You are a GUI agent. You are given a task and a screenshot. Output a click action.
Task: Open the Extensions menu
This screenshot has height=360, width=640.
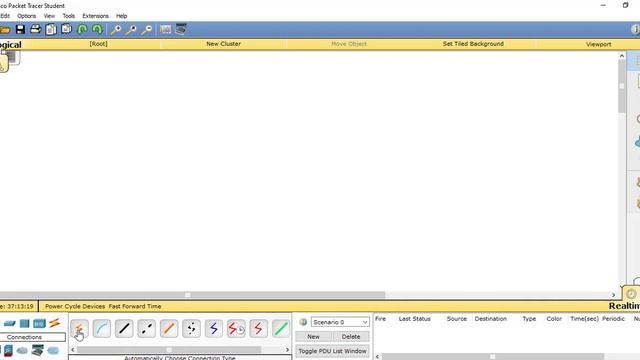[96, 16]
